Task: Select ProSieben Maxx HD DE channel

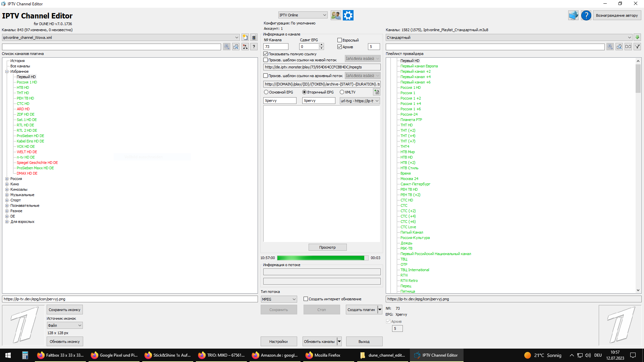Action: 35,168
